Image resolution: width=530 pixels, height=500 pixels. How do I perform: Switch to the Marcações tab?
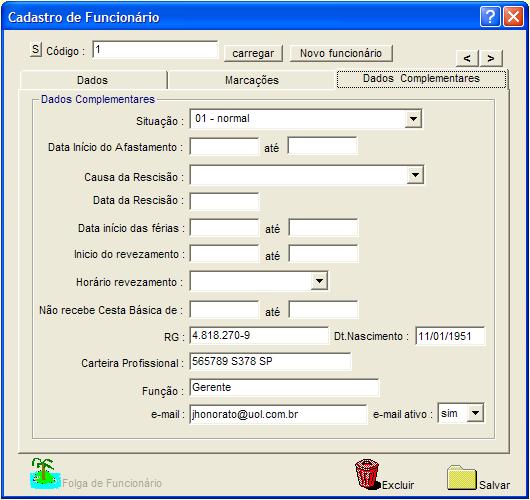coord(252,80)
